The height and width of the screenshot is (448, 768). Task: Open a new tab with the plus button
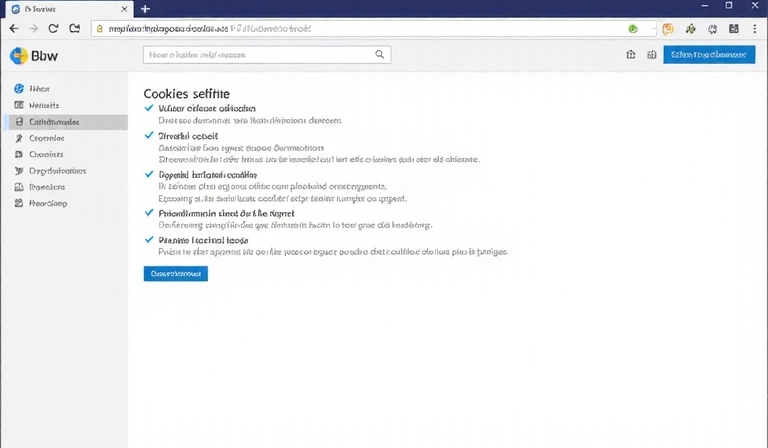145,9
